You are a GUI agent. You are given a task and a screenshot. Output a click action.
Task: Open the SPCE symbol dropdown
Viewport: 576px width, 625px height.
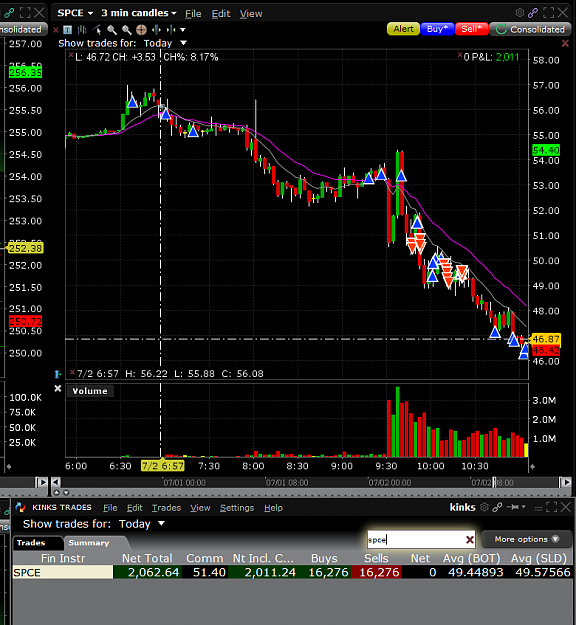(75, 13)
